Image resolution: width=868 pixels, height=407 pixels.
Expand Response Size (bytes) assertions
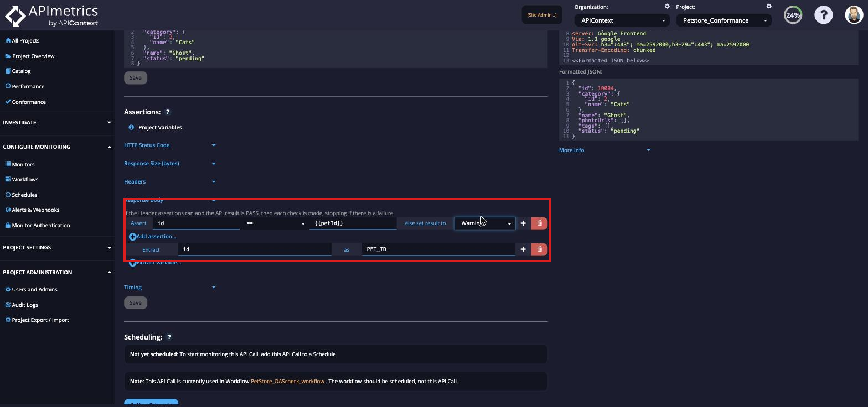(x=170, y=164)
